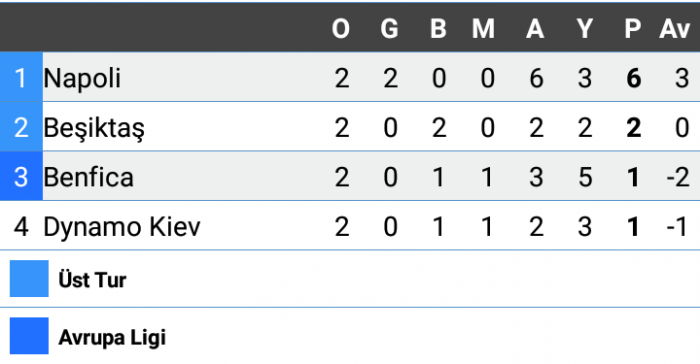The width and height of the screenshot is (700, 364).
Task: Click the dark blue Avrupa Ligi swatch
Action: 29,336
